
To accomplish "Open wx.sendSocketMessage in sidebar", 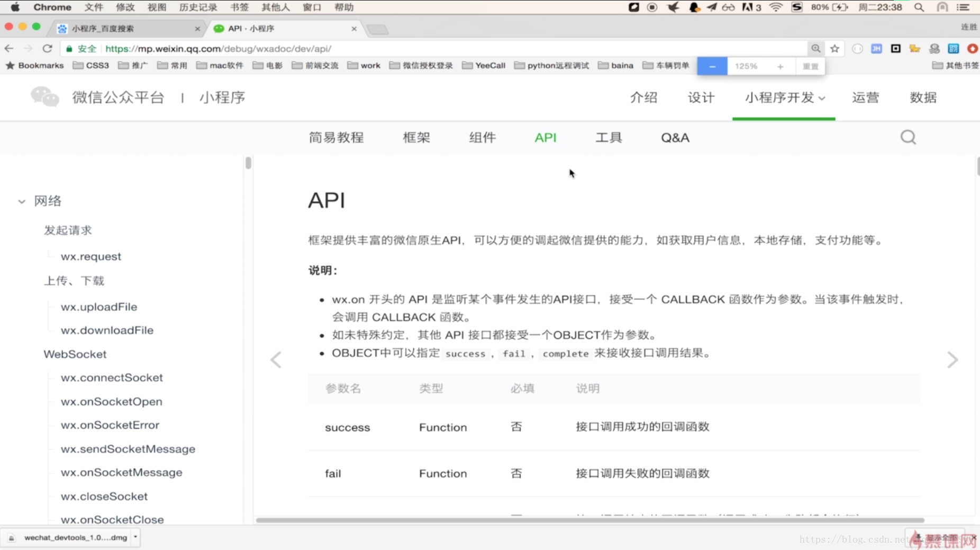I will click(x=128, y=449).
